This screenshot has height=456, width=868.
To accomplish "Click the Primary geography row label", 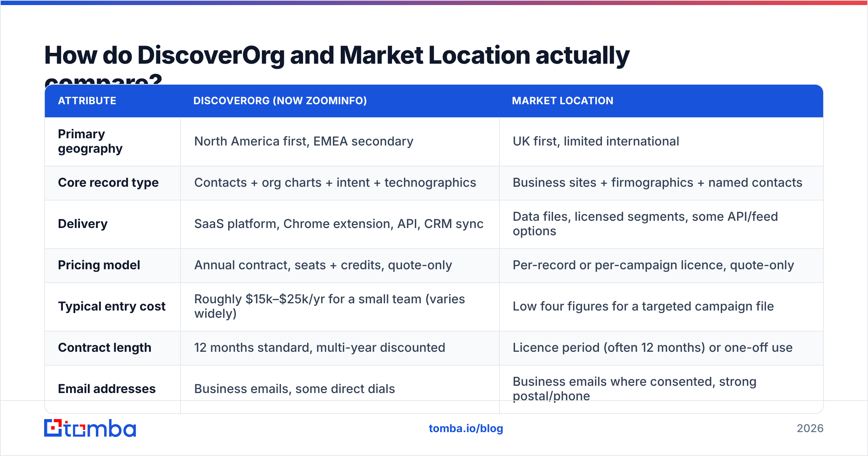I will pyautogui.click(x=90, y=142).
